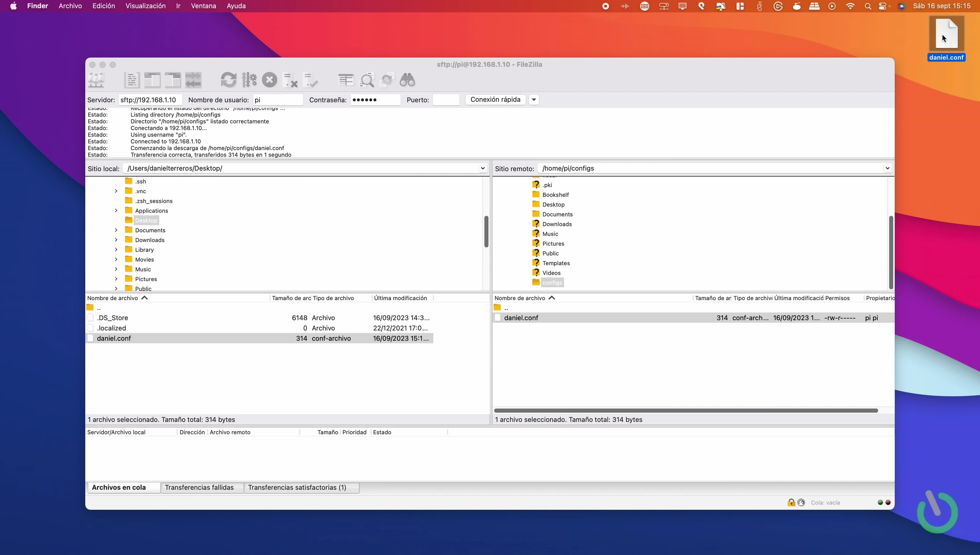The image size is (980, 555).
Task: Open the Archivo menu
Action: coord(70,6)
